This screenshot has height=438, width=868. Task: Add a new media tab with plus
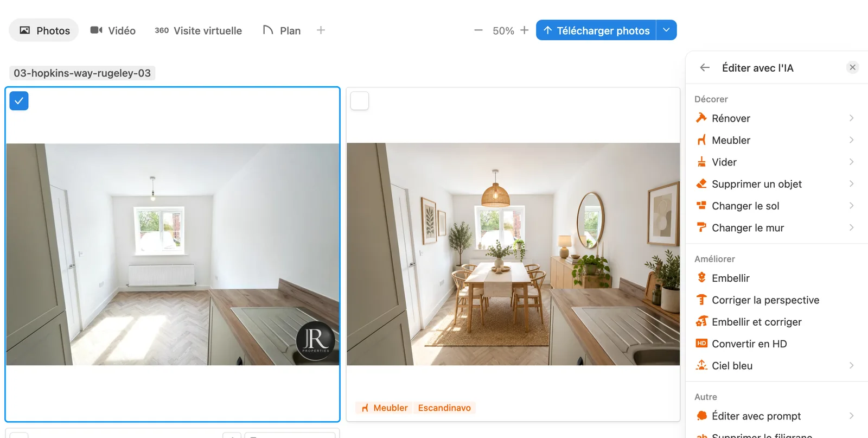321,30
